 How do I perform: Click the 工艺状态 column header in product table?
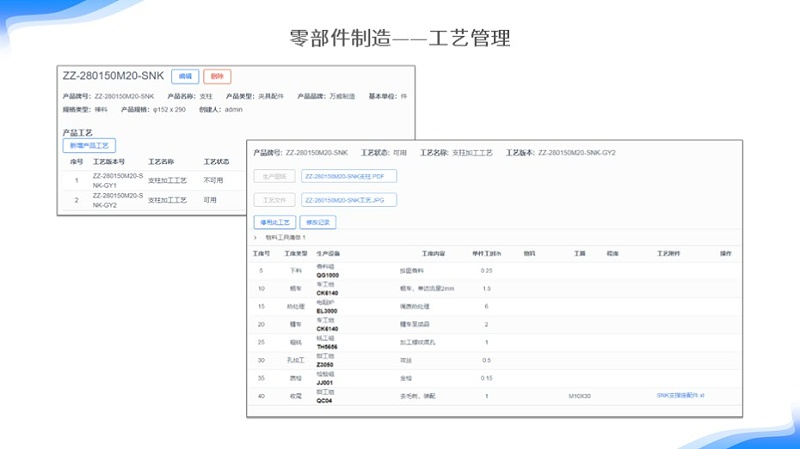click(x=216, y=161)
